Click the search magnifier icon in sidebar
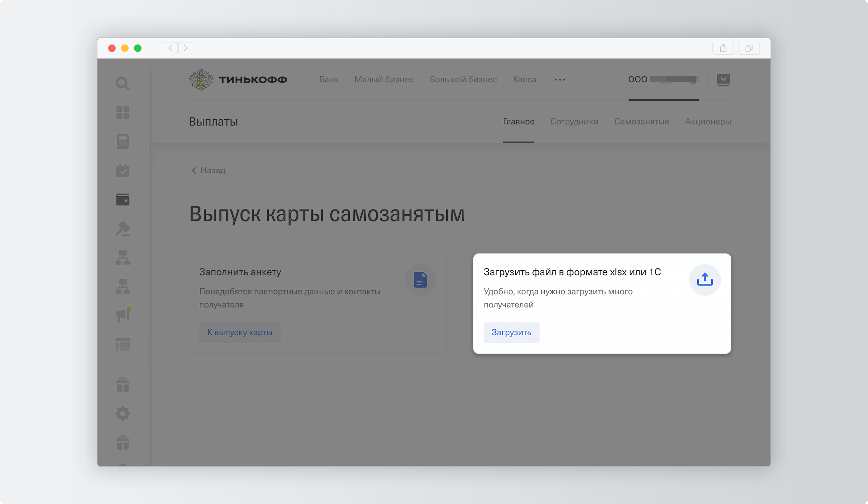 pos(122,83)
